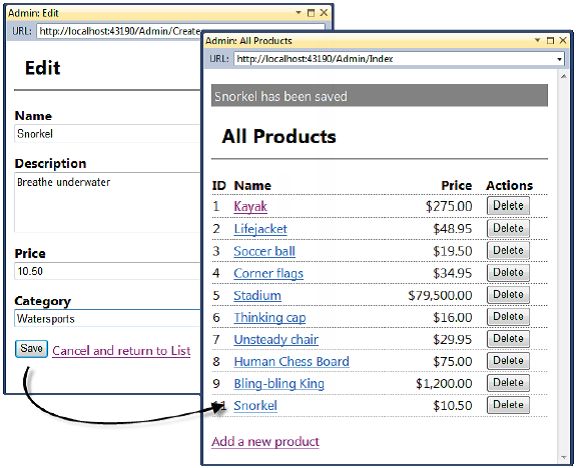
Task: Click the $1,200.00 price cell
Action: coord(444,384)
